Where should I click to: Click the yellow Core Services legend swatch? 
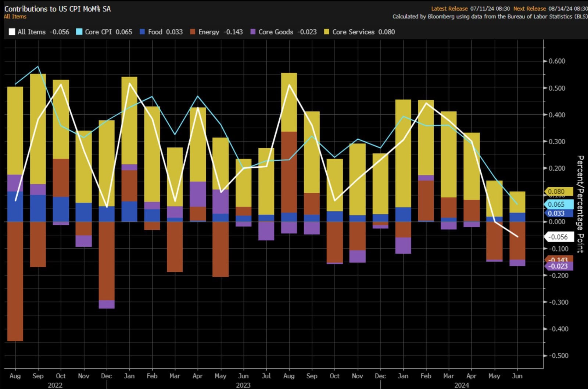click(326, 32)
